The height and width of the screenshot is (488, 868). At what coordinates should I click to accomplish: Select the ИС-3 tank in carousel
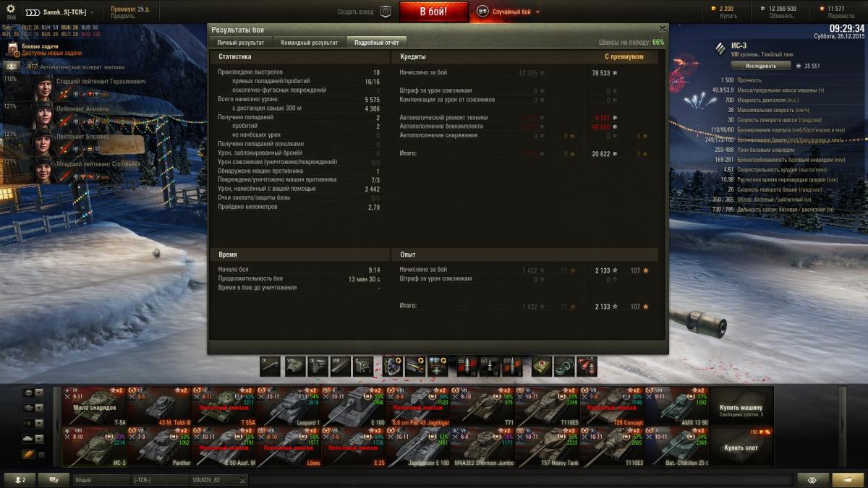(95, 447)
